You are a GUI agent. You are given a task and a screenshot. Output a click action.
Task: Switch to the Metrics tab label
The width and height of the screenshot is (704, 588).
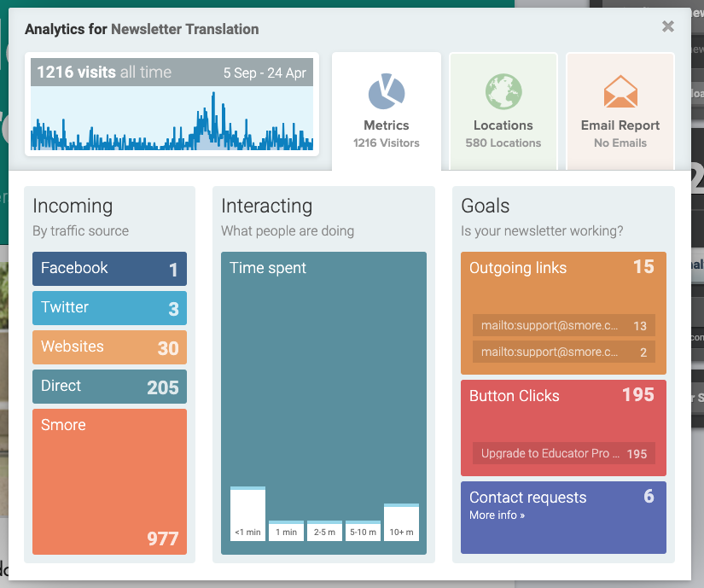[386, 125]
